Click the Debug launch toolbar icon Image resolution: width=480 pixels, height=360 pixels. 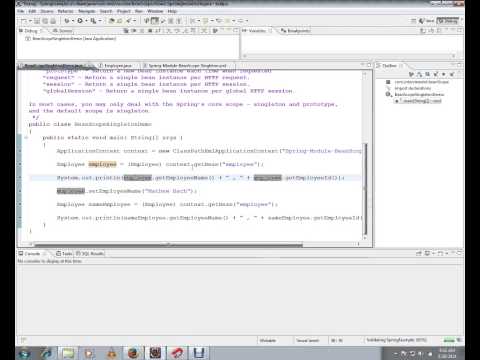[67, 21]
